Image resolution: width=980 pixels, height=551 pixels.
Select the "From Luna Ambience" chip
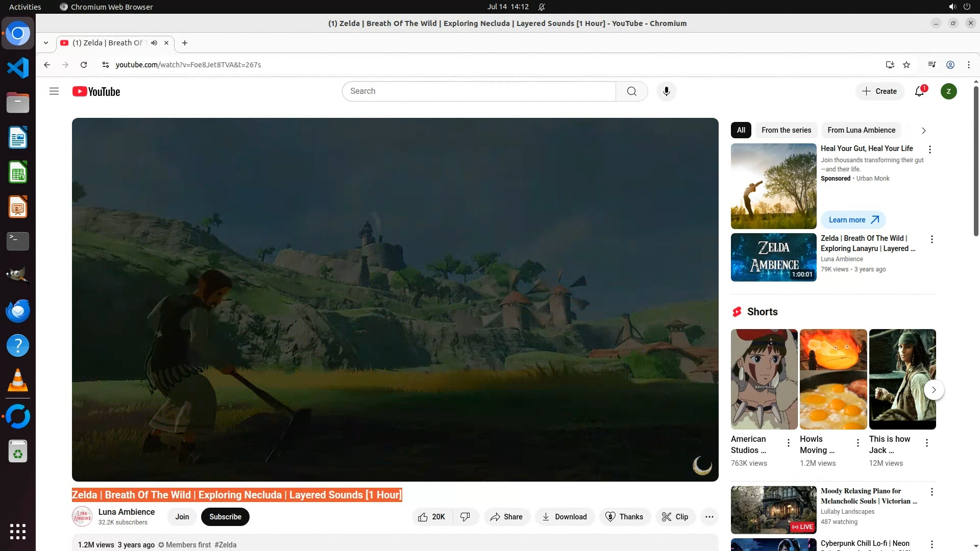861,130
